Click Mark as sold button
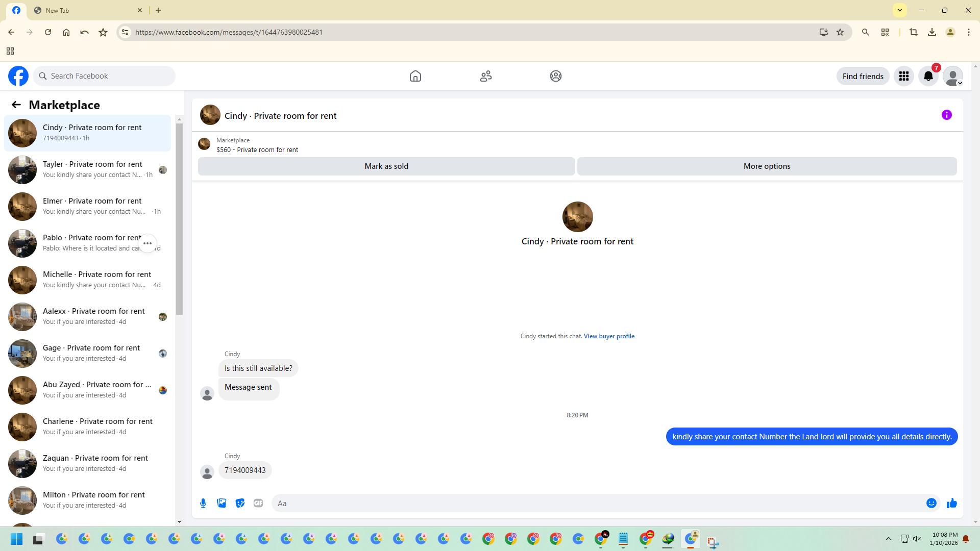The image size is (980, 551). 386,166
